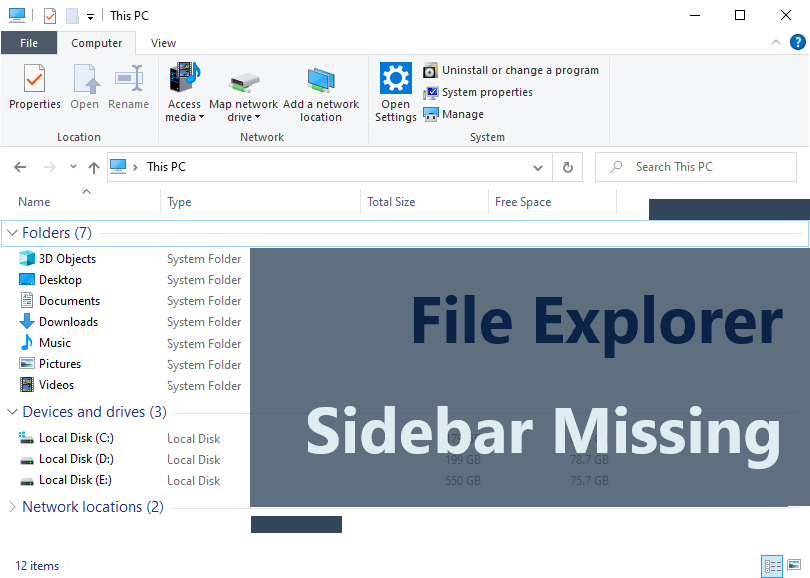Image resolution: width=810 pixels, height=578 pixels.
Task: Switch to the Computer tab
Action: [x=97, y=43]
